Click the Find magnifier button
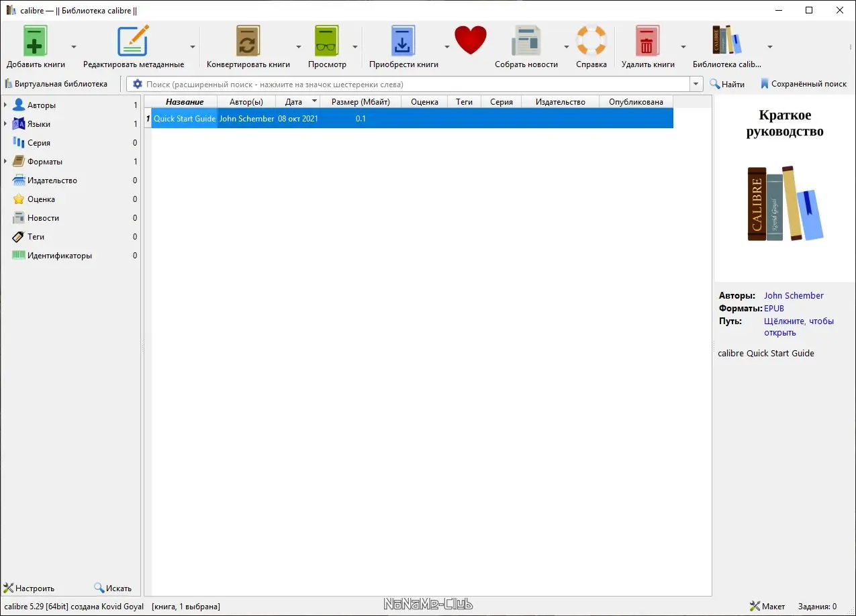The image size is (856, 616). 727,85
